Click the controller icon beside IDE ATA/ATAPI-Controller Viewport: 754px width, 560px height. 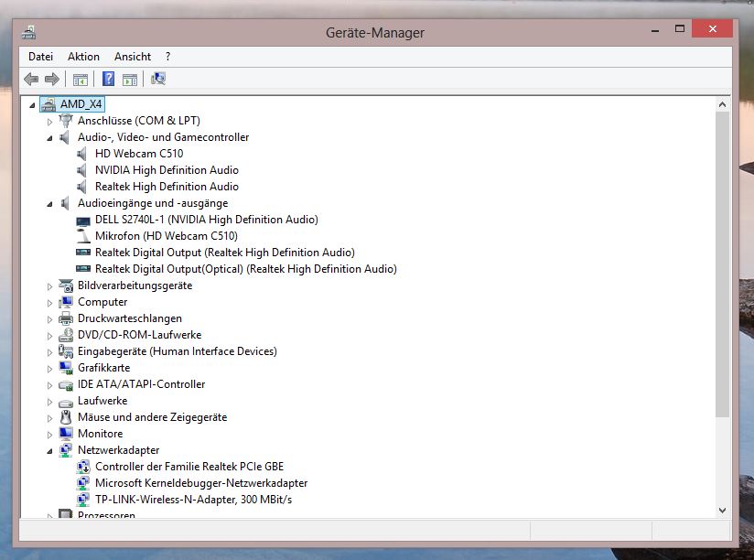(66, 385)
